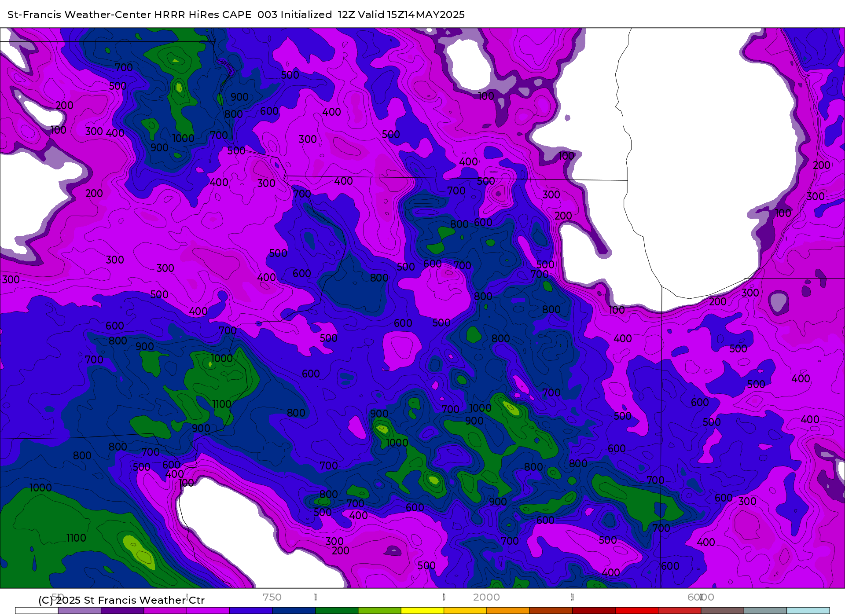This screenshot has height=616, width=845.
Task: Select the dark purple colorbar swatch
Action: click(122, 611)
